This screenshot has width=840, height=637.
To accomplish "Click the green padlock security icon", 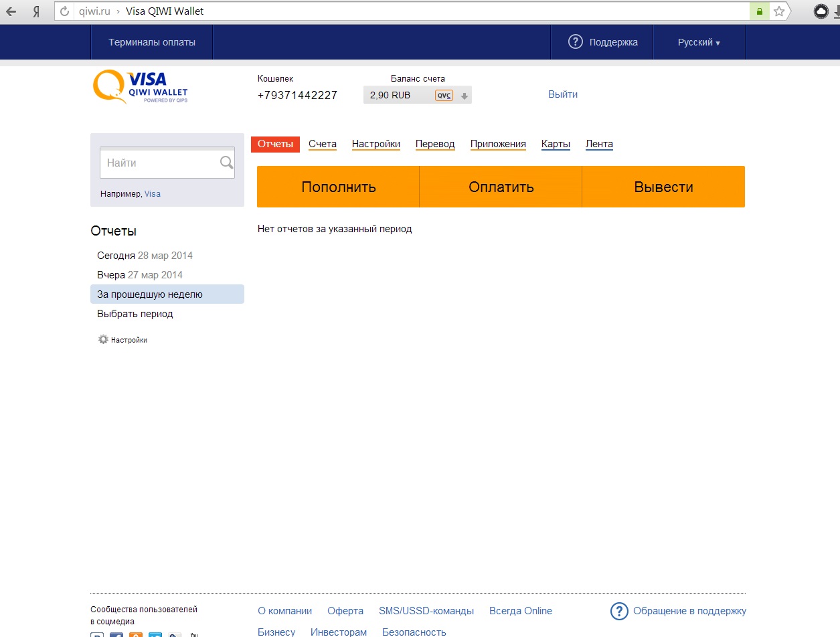I will (759, 11).
